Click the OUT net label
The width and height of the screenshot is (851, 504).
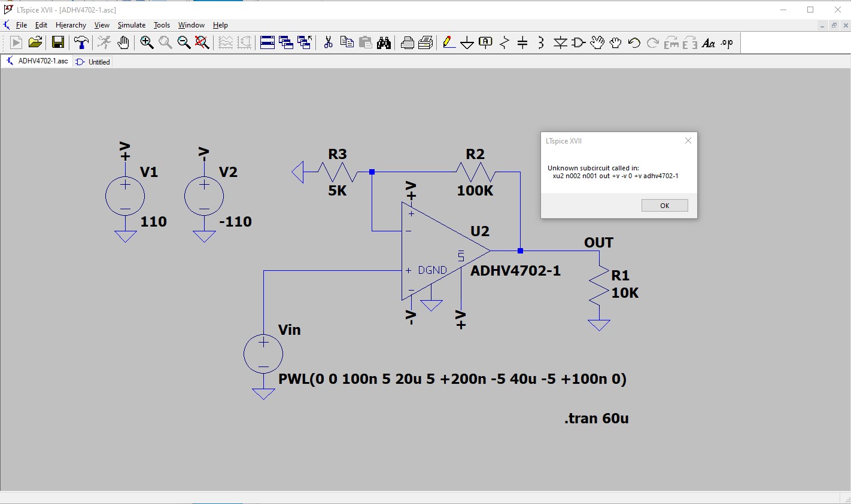pyautogui.click(x=598, y=243)
